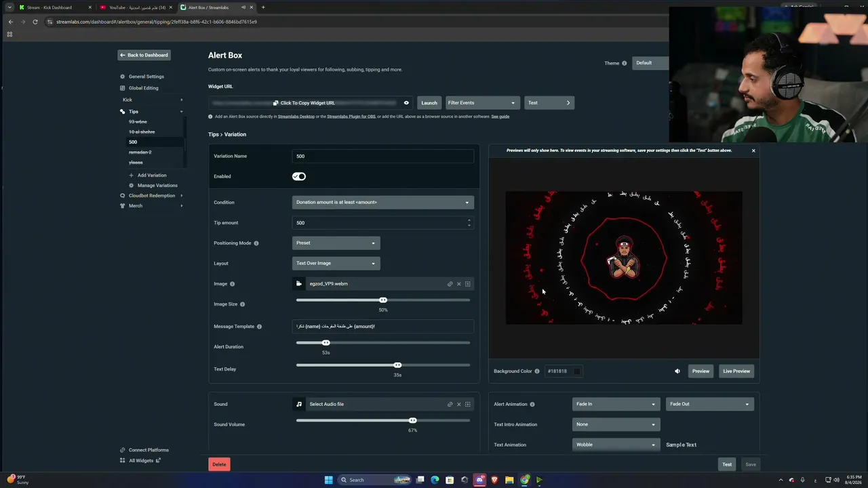Toggle the Enabled switch off

(x=299, y=176)
